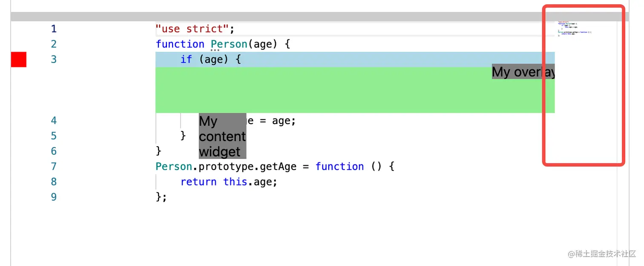644x266 pixels.
Task: Click the if keyword on line 3
Action: click(x=186, y=59)
